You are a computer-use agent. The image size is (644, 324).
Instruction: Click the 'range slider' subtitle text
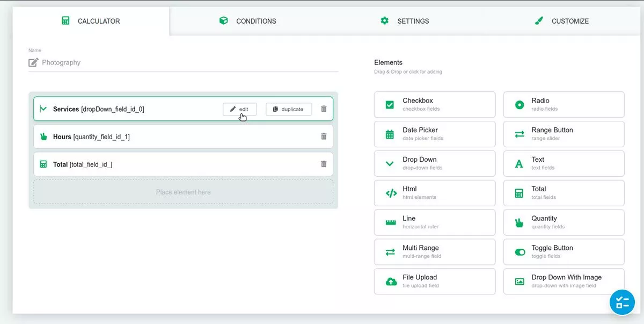pyautogui.click(x=546, y=139)
